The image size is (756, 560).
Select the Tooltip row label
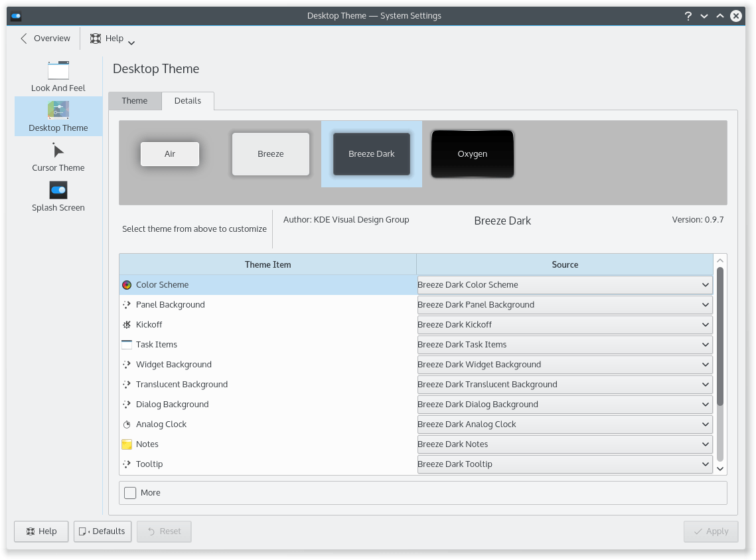149,464
